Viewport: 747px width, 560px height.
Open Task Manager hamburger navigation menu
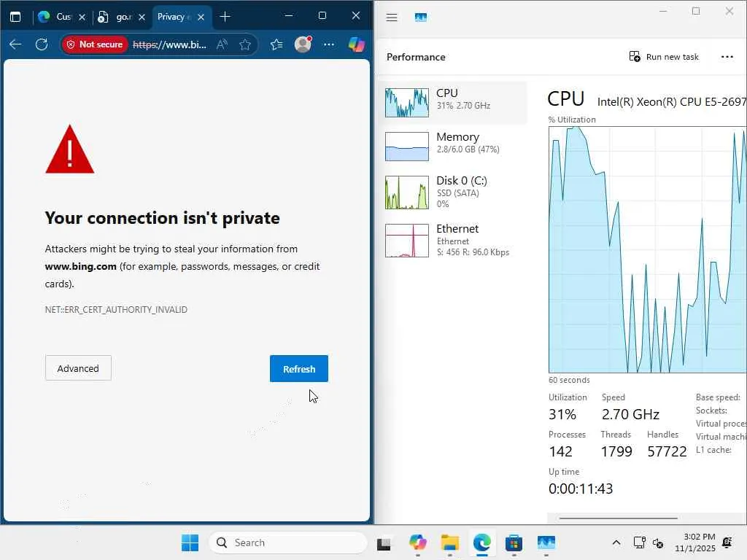click(392, 17)
